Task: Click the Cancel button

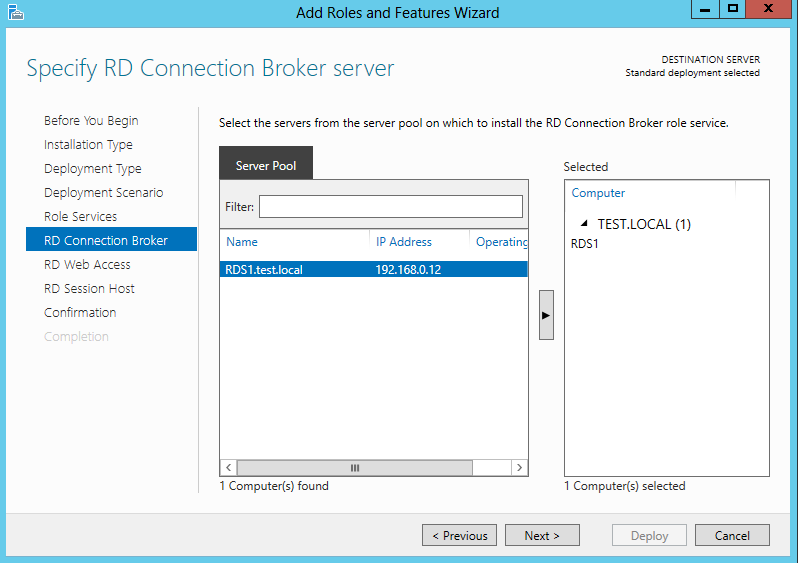Action: pyautogui.click(x=732, y=535)
